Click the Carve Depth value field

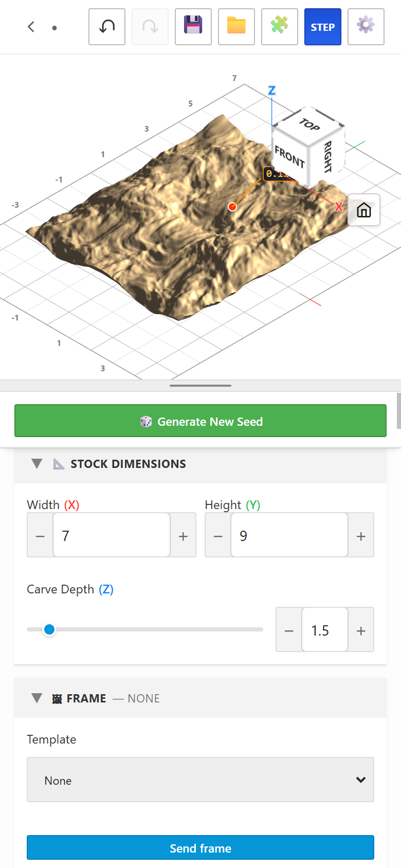click(325, 630)
